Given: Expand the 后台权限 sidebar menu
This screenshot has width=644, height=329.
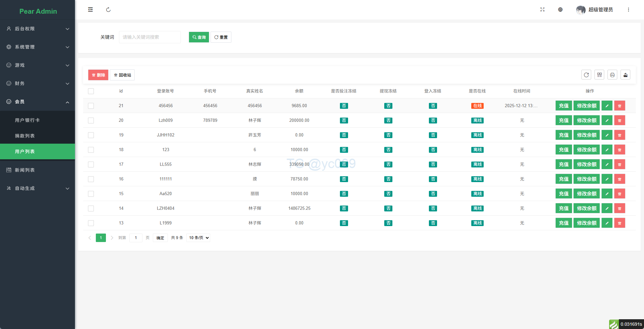Looking at the screenshot, I should pos(37,29).
